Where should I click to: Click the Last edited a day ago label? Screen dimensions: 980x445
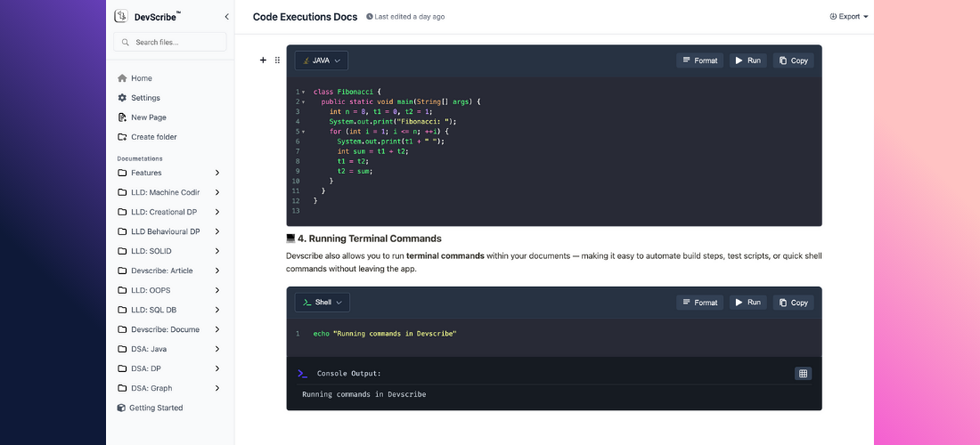coord(405,17)
